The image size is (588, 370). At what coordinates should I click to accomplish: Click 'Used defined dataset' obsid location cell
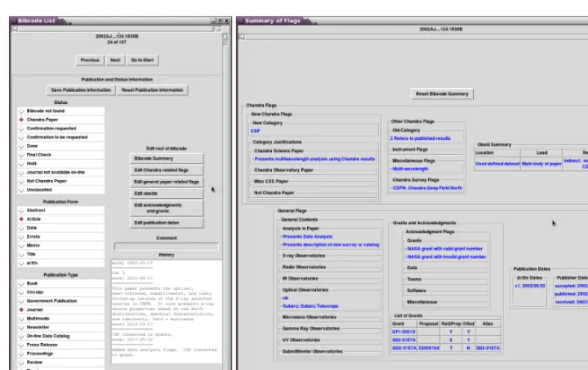click(x=498, y=164)
